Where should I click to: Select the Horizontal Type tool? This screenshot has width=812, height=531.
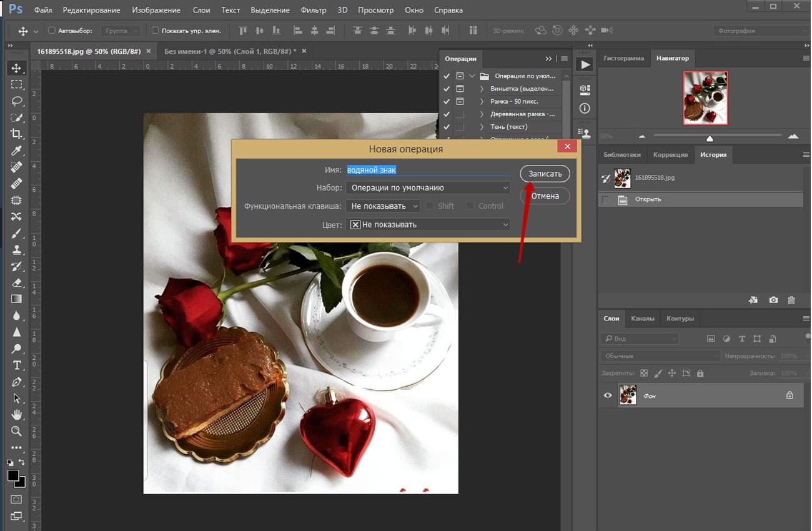coord(16,365)
